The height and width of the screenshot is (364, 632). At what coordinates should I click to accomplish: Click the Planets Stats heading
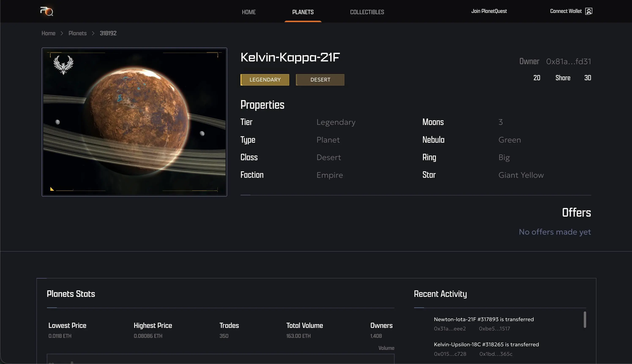[x=71, y=294]
